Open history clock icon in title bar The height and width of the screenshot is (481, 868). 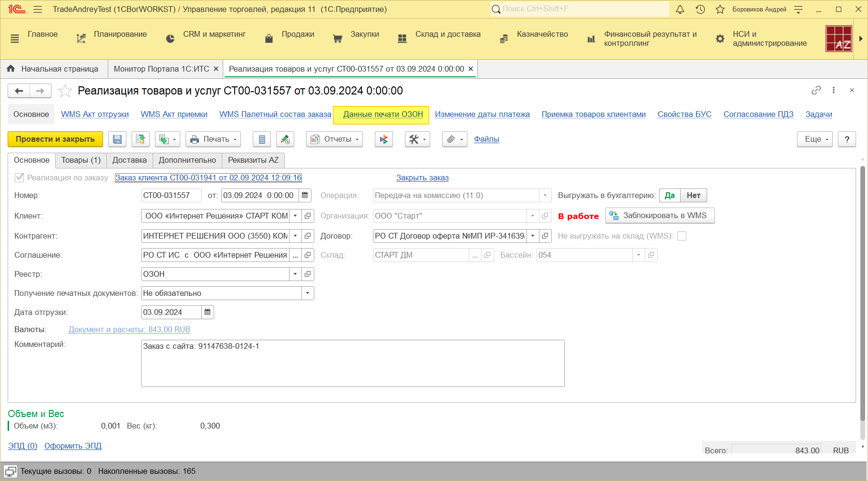(x=700, y=10)
